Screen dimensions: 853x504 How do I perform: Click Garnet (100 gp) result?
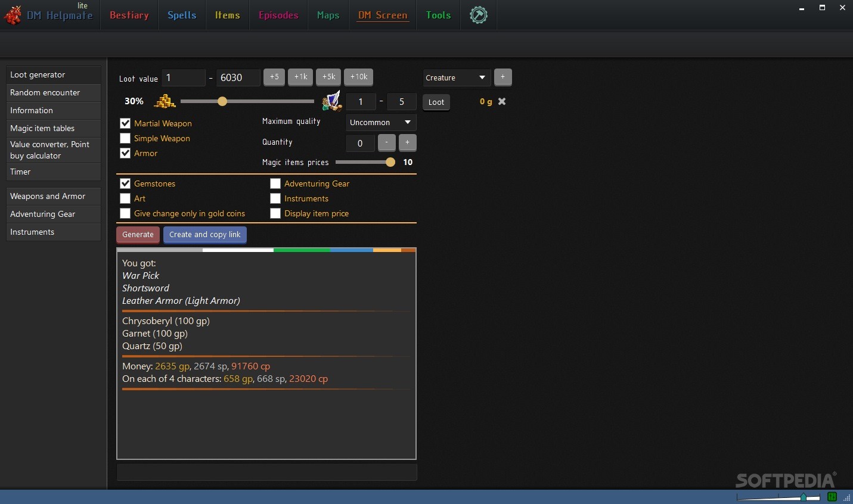point(155,334)
